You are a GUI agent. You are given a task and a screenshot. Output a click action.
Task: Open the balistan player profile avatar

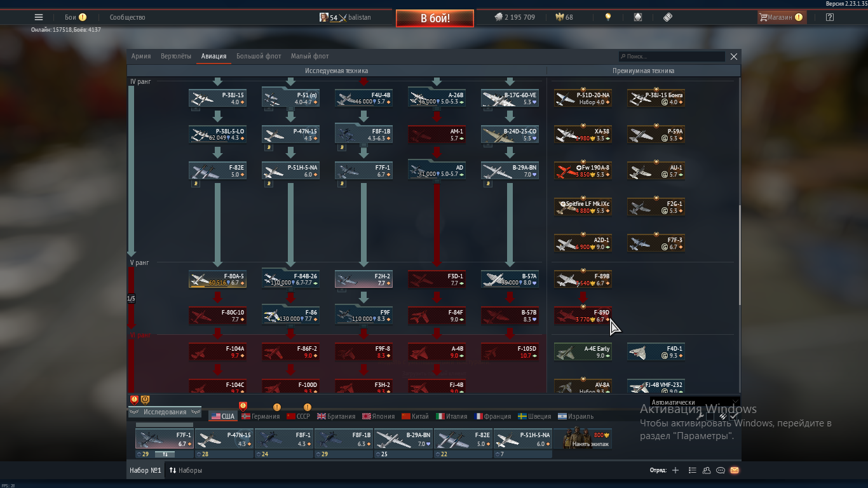[324, 17]
